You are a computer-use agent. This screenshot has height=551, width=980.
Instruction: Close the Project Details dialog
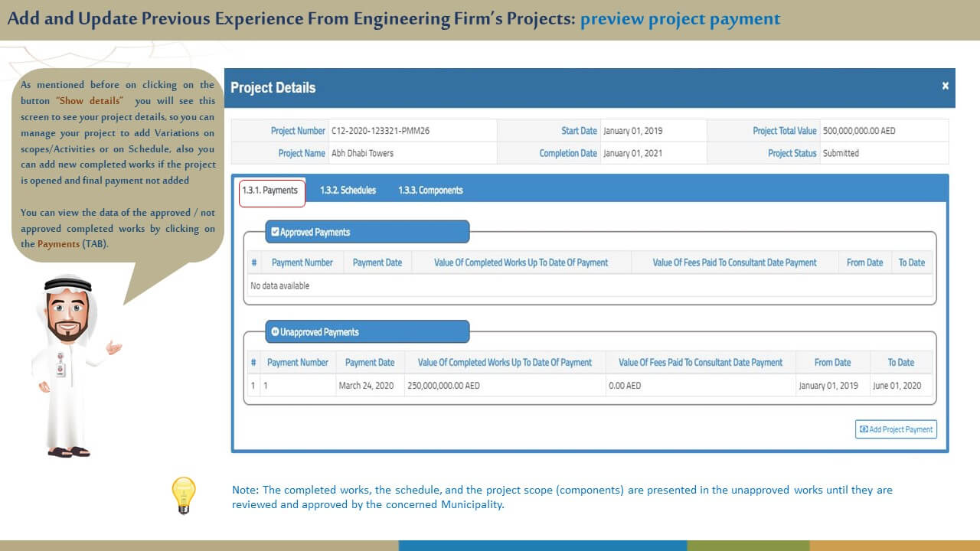coord(945,86)
